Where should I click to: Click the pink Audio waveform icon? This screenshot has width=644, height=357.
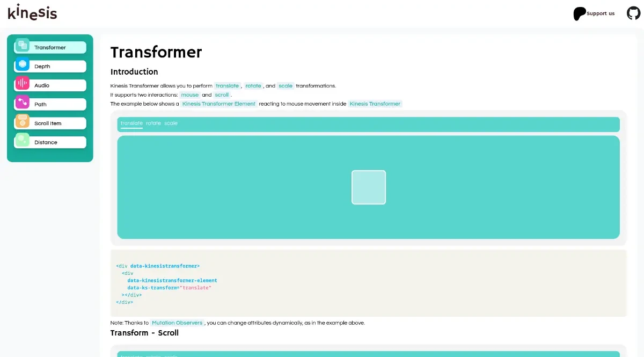point(22,84)
